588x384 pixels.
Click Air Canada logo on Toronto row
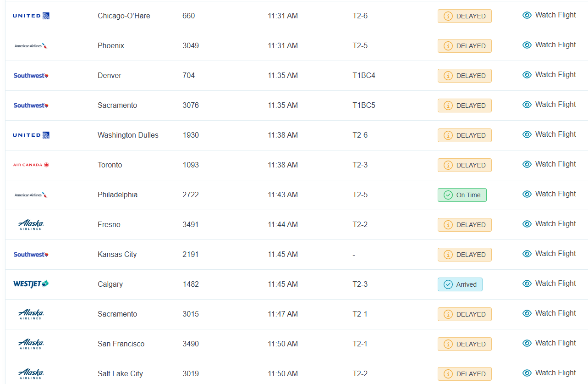coord(31,165)
